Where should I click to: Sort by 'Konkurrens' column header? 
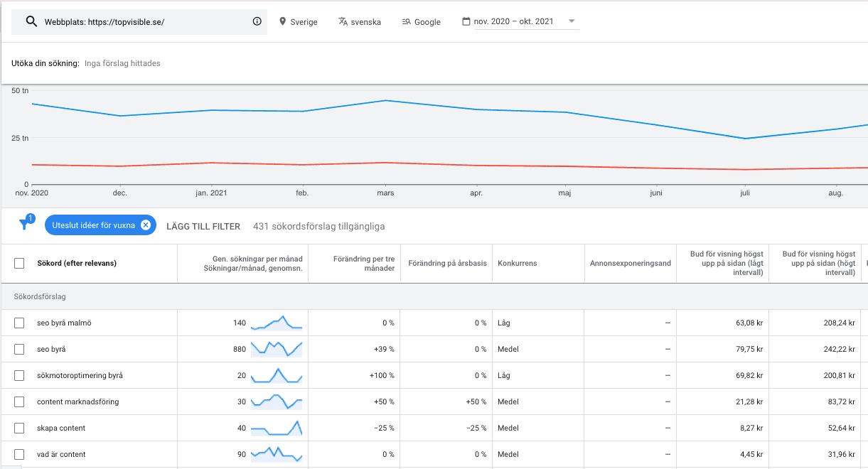(x=517, y=263)
